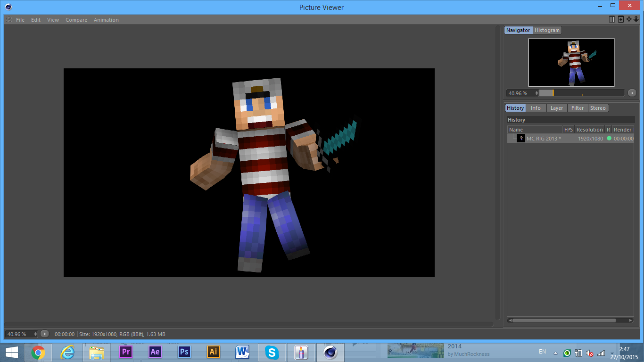This screenshot has height=362, width=644.
Task: Click the history panel horizontal scrollbar
Action: (x=564, y=320)
